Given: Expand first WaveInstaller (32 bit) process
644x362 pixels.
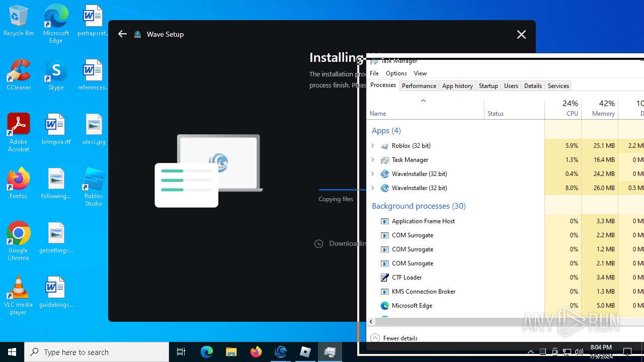Looking at the screenshot, I should click(373, 174).
